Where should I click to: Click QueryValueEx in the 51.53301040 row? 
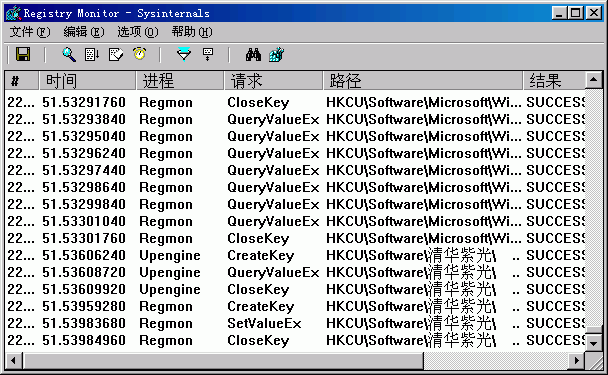click(x=273, y=221)
